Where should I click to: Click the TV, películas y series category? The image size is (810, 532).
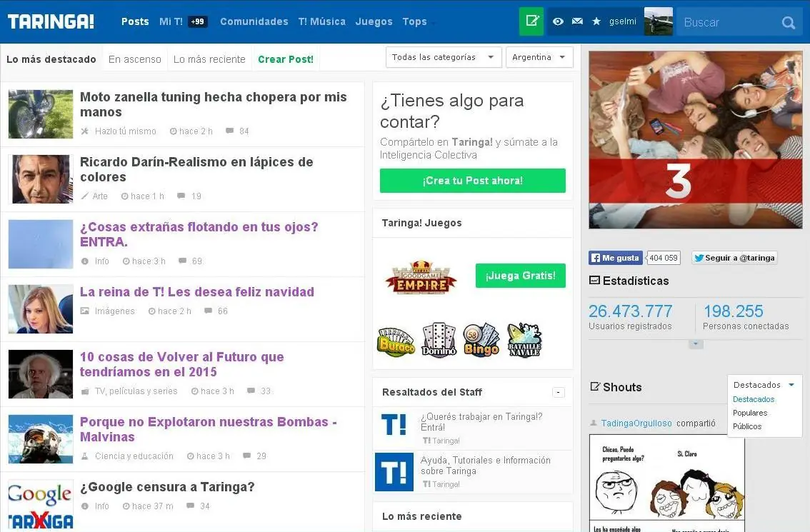[x=136, y=391]
